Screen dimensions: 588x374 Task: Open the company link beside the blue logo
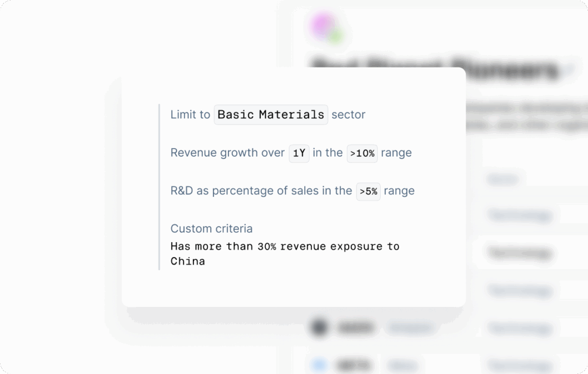tap(401, 365)
